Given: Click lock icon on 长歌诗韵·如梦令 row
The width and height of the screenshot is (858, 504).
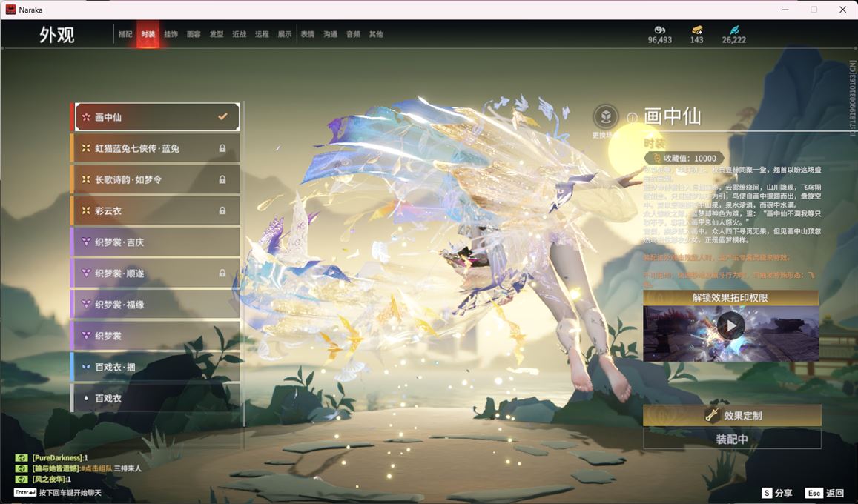Looking at the screenshot, I should tap(222, 179).
